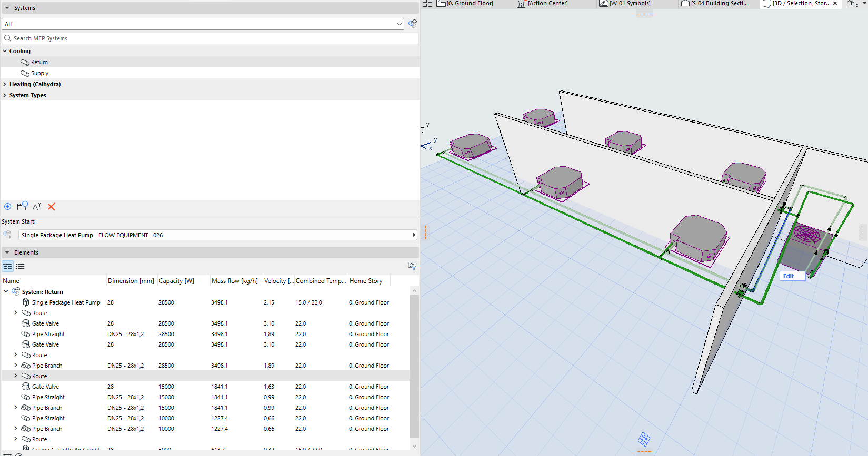Close the 3D / Selection tab

[x=835, y=3]
